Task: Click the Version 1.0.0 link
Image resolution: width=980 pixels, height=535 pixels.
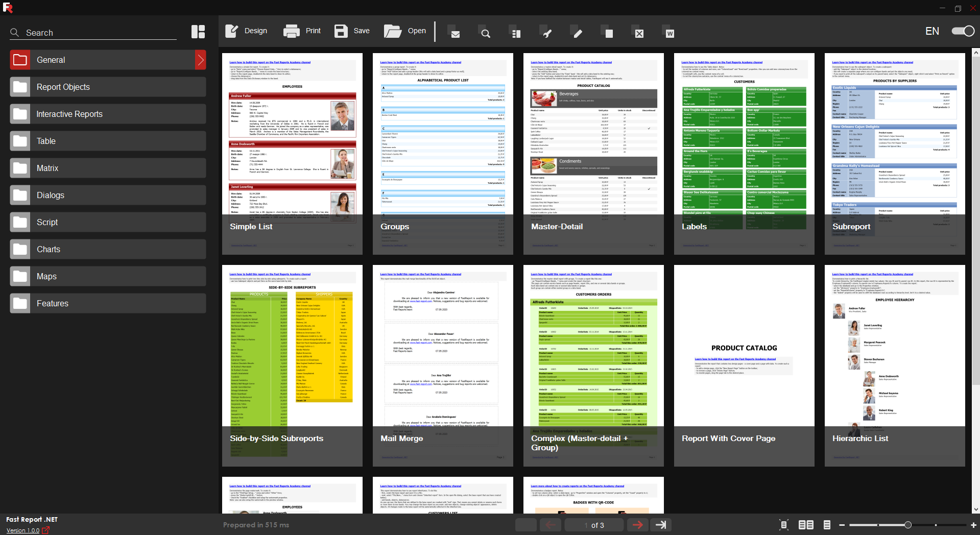Action: coord(23,530)
